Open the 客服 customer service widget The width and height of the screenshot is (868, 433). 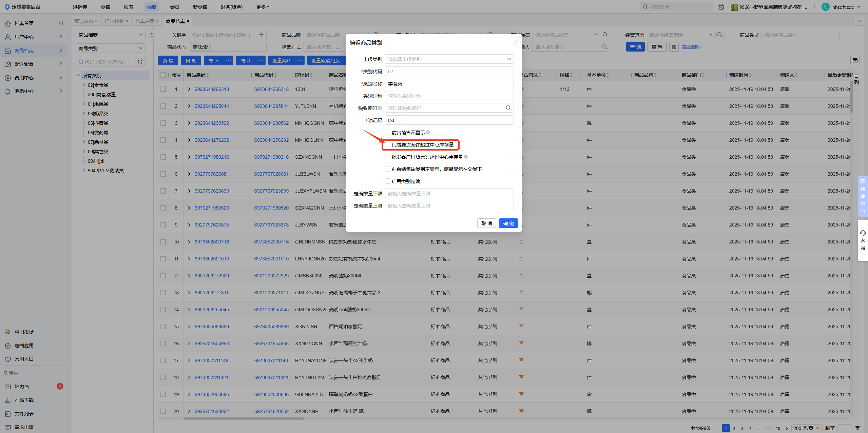point(863,240)
